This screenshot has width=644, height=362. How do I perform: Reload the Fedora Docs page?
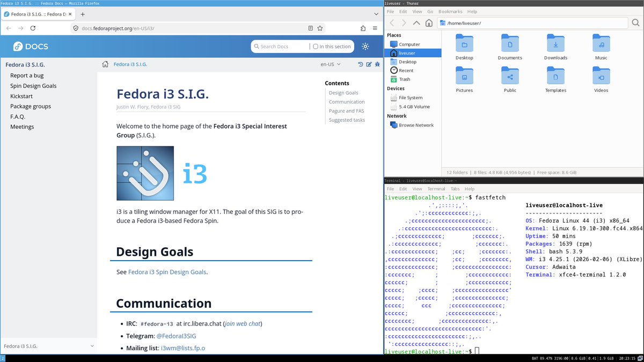pos(33,28)
